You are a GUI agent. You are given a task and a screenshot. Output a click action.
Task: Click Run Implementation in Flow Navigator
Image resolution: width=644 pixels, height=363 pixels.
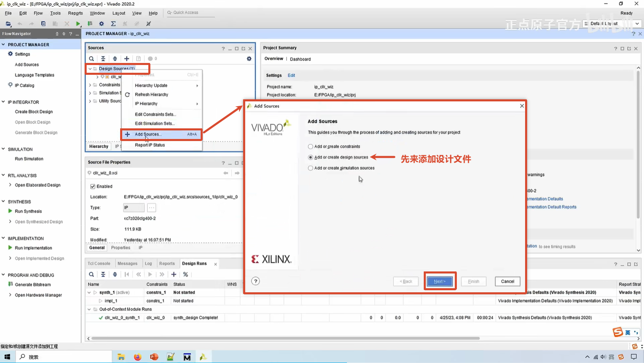click(x=34, y=248)
